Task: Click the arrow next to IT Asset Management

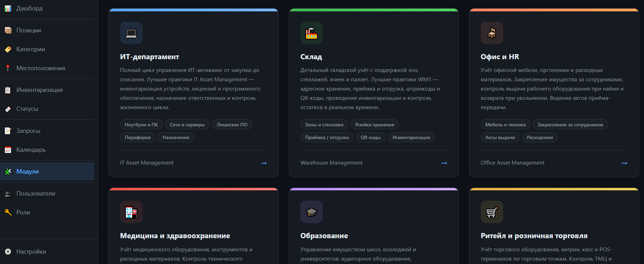Action: 264,163
